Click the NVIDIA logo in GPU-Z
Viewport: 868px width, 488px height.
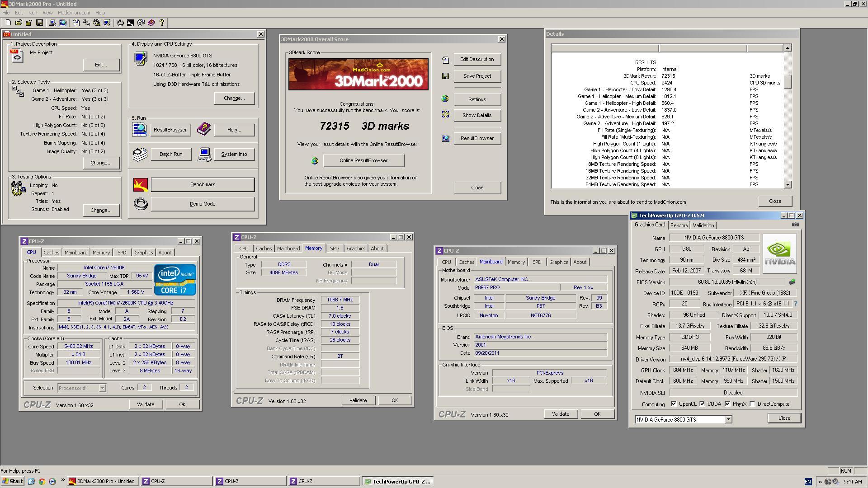click(x=780, y=253)
